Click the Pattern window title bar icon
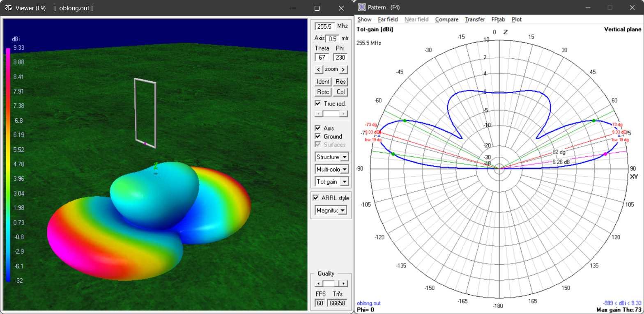 (x=362, y=7)
